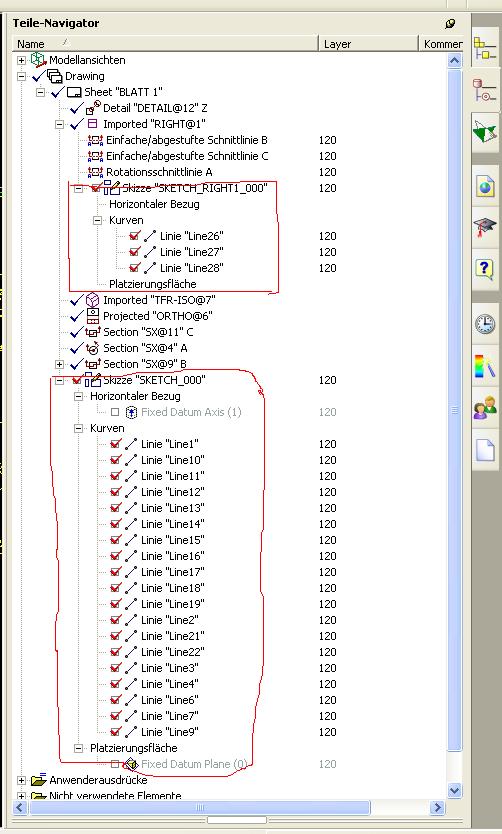Open the graduation cap training tab
Image resolution: width=502 pixels, height=834 pixels.
click(x=485, y=227)
